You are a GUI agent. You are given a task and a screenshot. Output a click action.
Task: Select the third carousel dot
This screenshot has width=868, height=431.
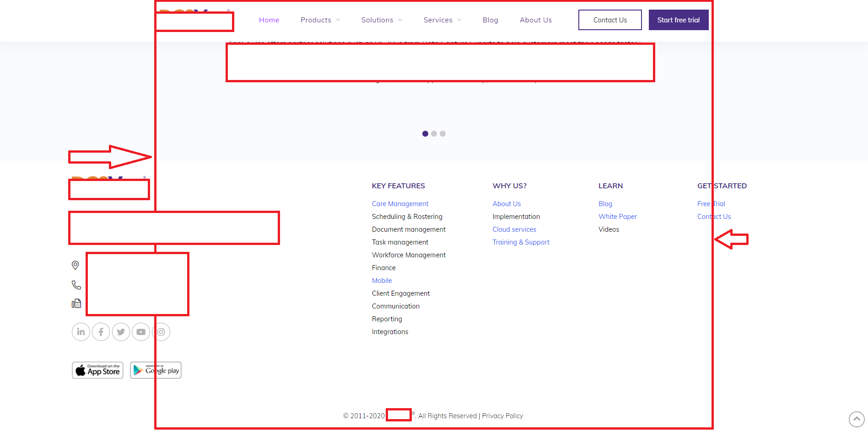[442, 133]
